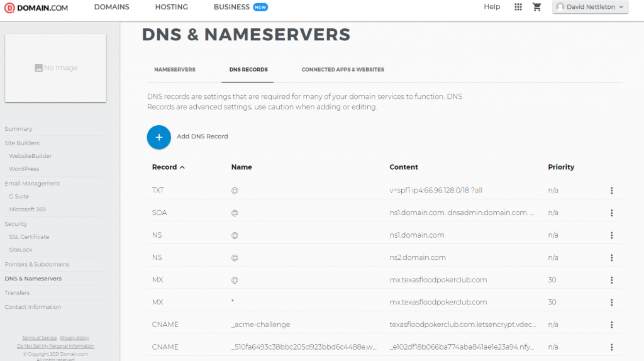
Task: Click the Help link in header
Action: point(492,7)
